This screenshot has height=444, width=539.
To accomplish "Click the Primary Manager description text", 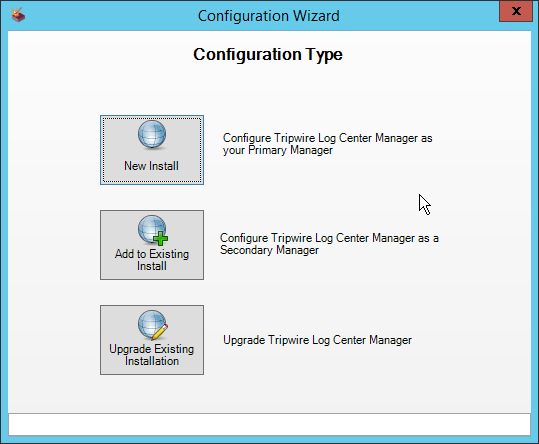I will click(327, 144).
